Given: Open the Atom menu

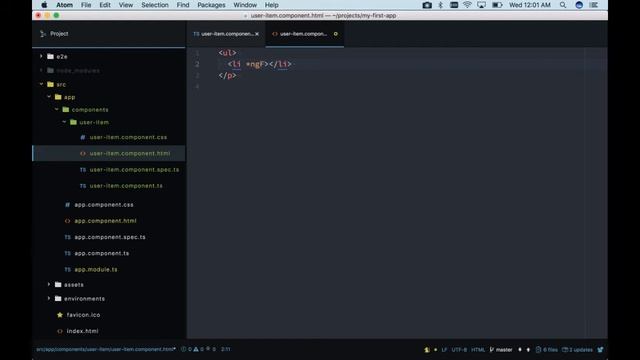Looking at the screenshot, I should [64, 5].
